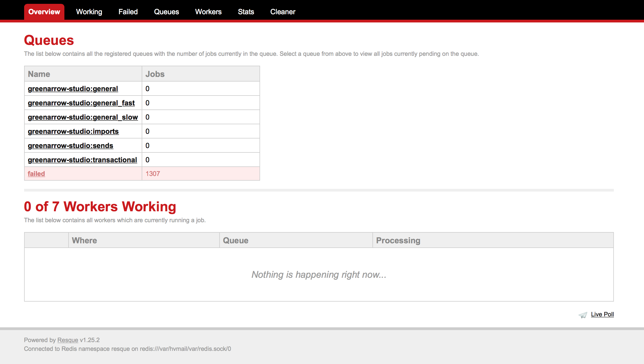Select the Workers tab icon
Viewport: 644px width, 364px height.
(x=208, y=12)
